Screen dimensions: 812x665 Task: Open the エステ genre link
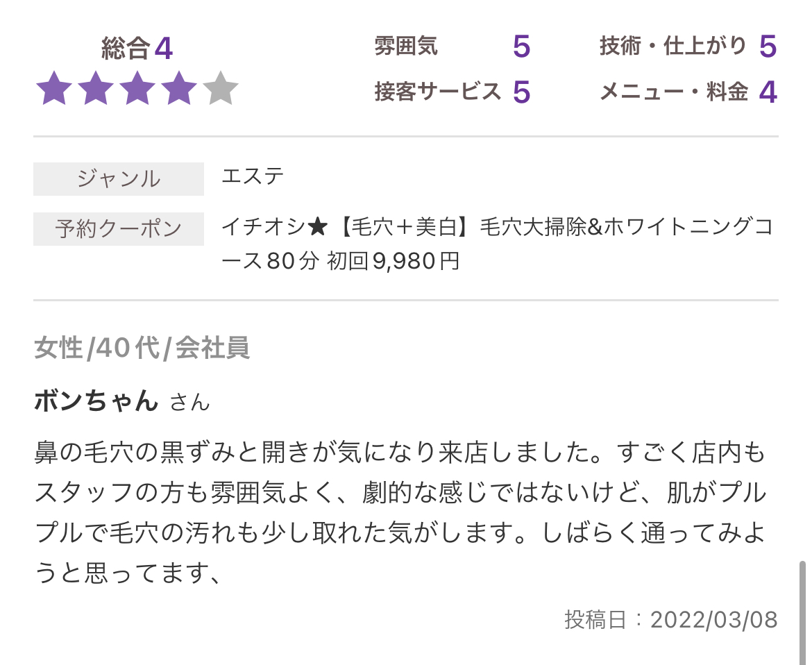(253, 176)
